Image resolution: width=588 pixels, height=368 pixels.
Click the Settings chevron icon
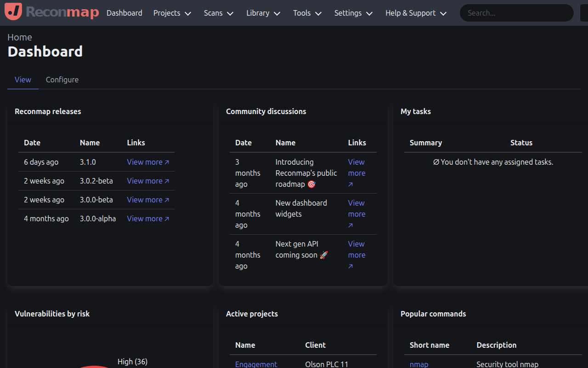point(369,13)
